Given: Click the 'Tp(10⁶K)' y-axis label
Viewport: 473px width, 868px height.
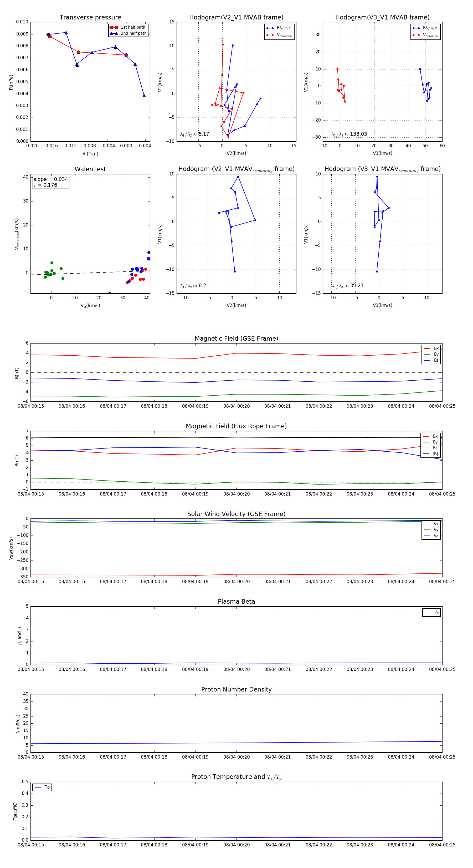Looking at the screenshot, I should point(16,811).
